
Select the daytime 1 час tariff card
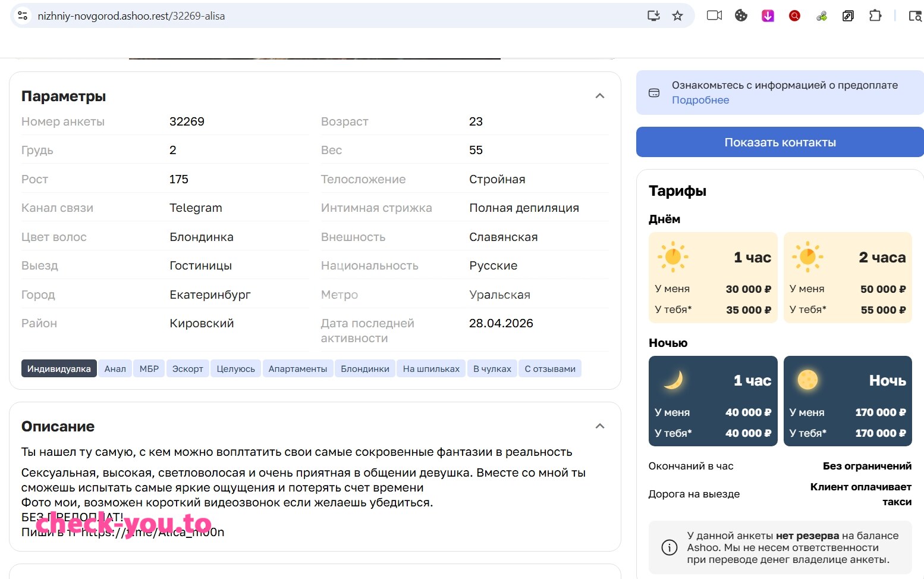click(713, 277)
